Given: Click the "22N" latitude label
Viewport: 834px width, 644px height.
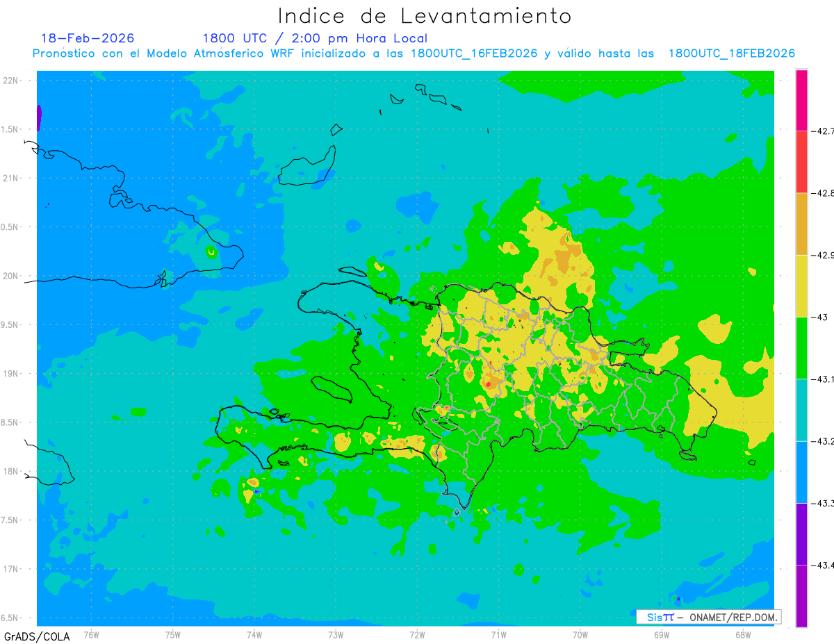Looking at the screenshot, I should click(x=12, y=81).
